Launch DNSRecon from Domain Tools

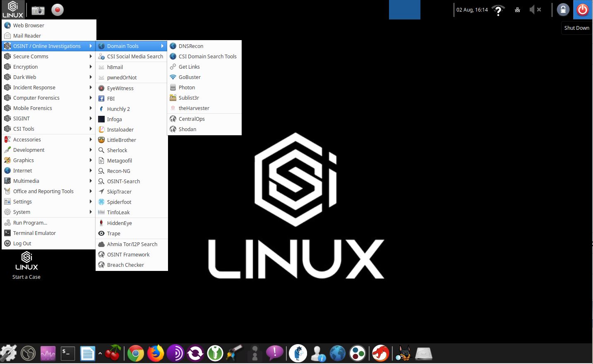pos(204,46)
